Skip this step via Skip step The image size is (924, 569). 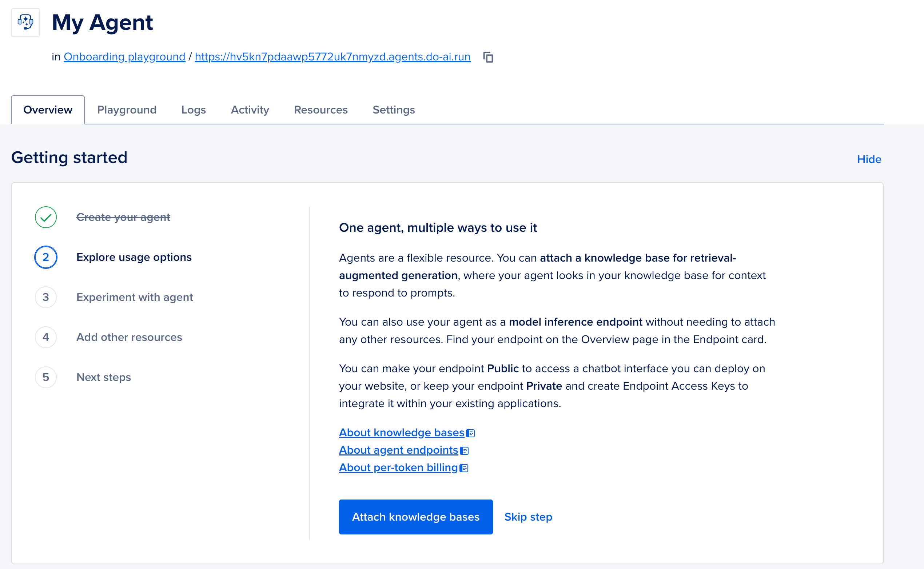[528, 517]
